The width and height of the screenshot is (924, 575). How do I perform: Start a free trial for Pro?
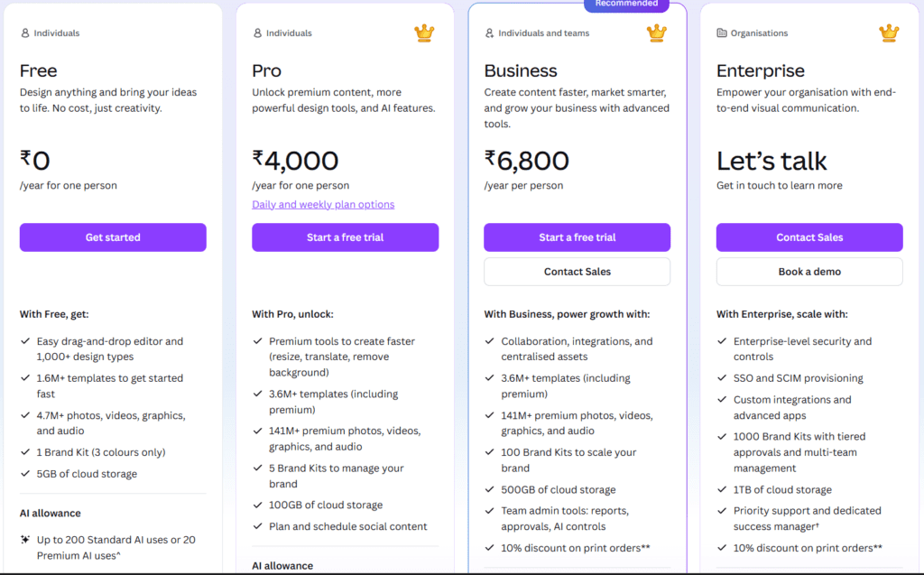pos(345,237)
